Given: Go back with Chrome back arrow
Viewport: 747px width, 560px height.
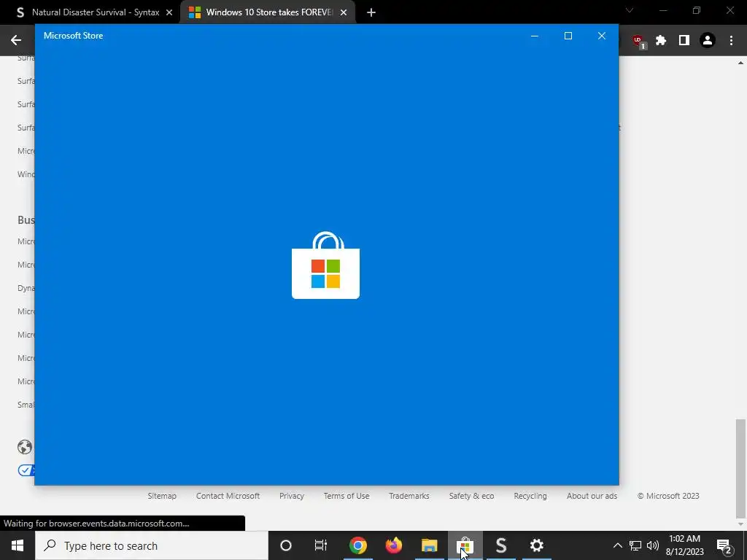Looking at the screenshot, I should pyautogui.click(x=16, y=40).
